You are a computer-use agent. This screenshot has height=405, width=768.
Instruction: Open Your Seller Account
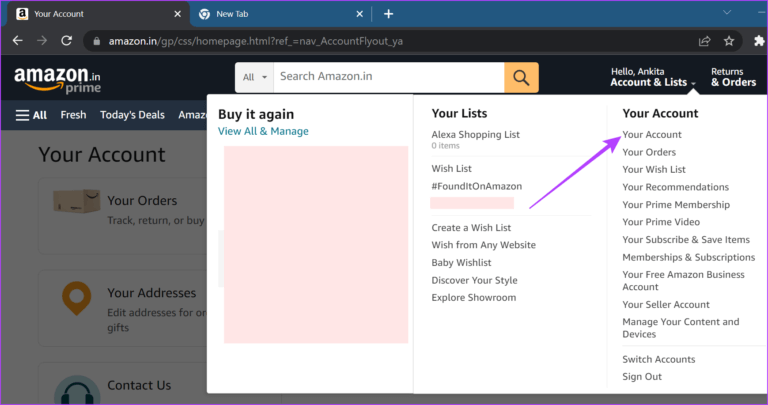tap(666, 305)
